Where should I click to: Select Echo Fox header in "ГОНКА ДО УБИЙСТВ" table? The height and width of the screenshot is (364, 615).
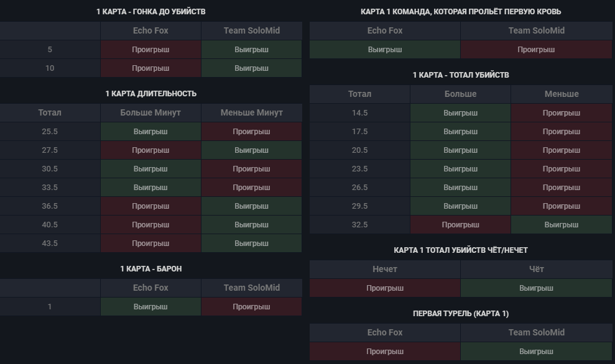coord(150,30)
